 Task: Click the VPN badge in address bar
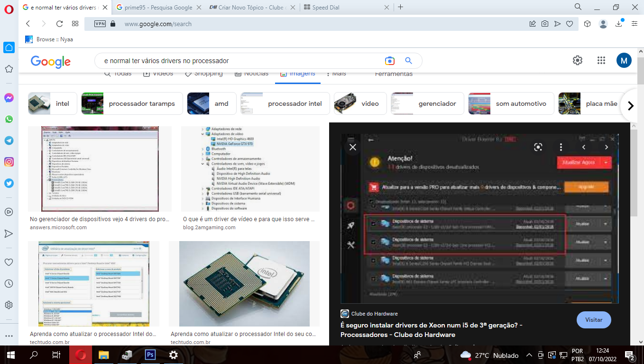100,24
